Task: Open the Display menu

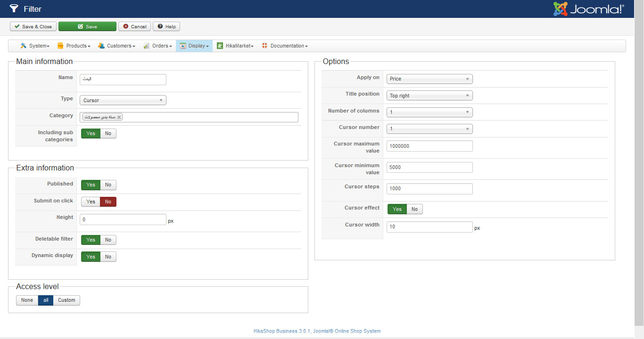Action: [x=194, y=46]
